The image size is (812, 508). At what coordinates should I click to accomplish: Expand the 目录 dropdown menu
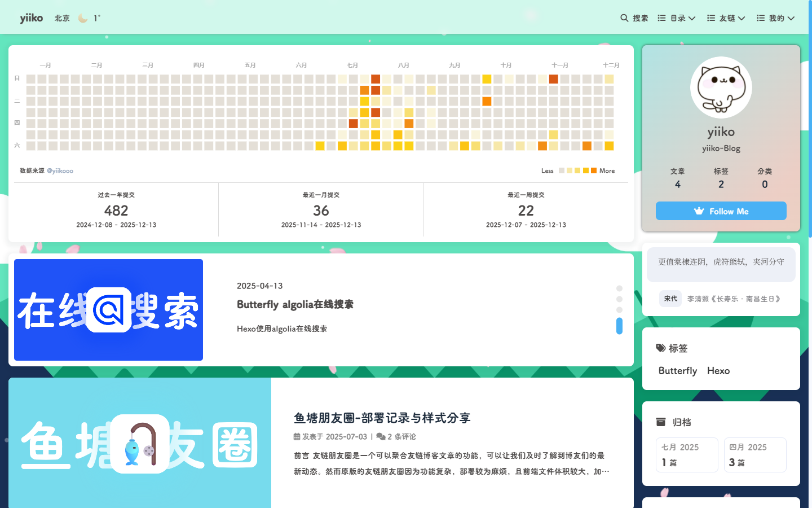click(677, 18)
